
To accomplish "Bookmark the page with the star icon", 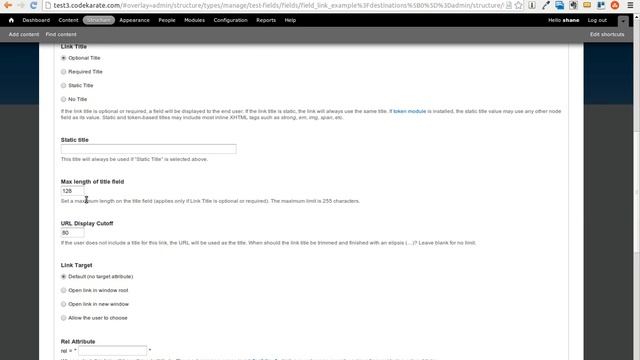I will (x=518, y=5).
